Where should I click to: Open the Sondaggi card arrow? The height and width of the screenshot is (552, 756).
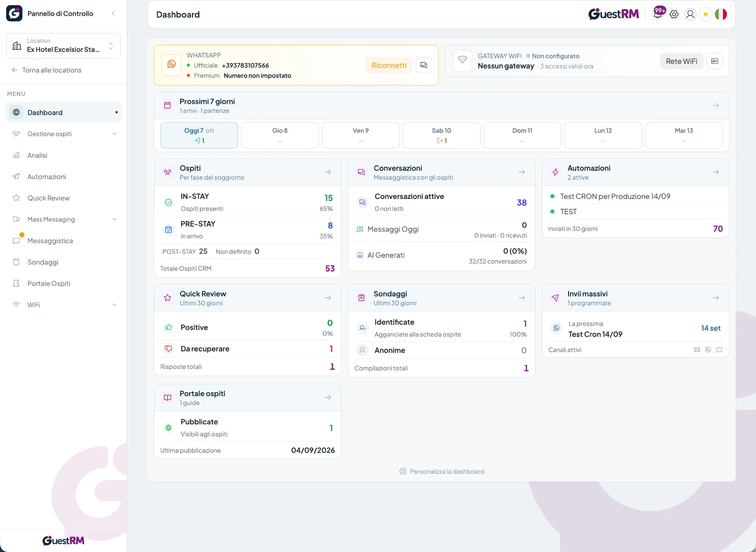tap(522, 298)
